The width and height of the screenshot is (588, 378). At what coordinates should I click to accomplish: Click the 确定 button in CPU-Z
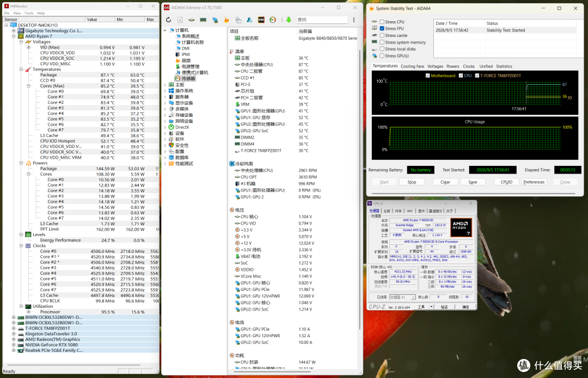point(465,307)
